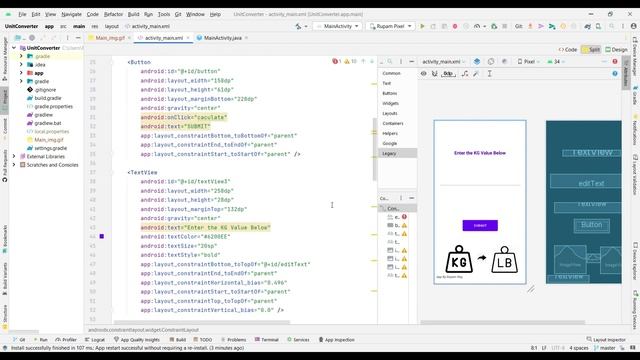Search the palette with magnifier icon
The width and height of the screenshot is (640, 360).
click(390, 62)
